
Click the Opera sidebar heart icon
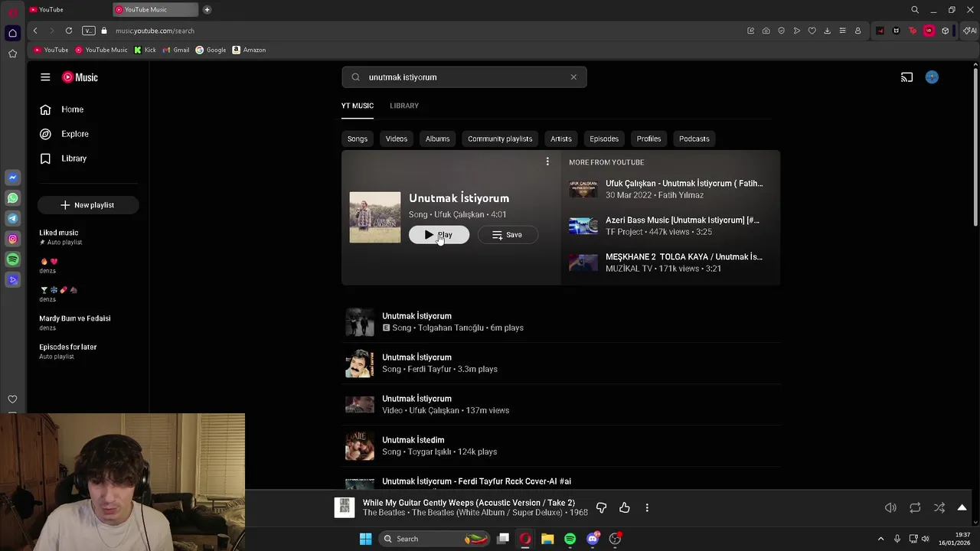[x=12, y=399]
